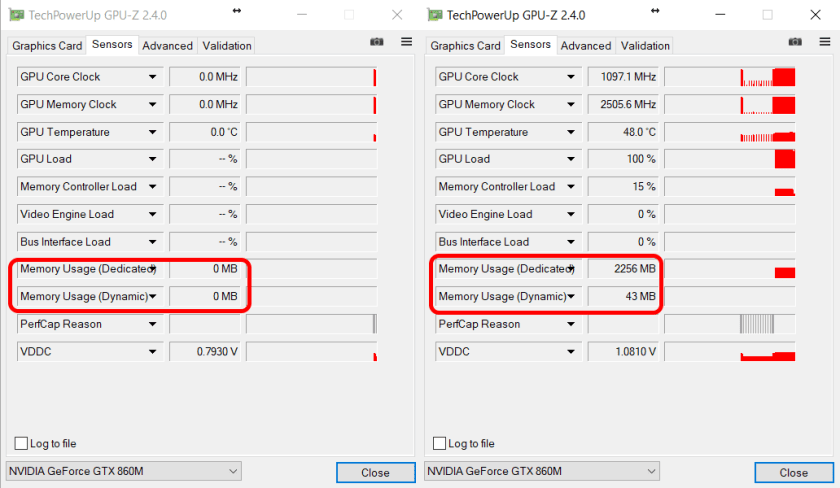
Task: Expand the VDDC sensor dropdown in right window
Action: [x=571, y=352]
